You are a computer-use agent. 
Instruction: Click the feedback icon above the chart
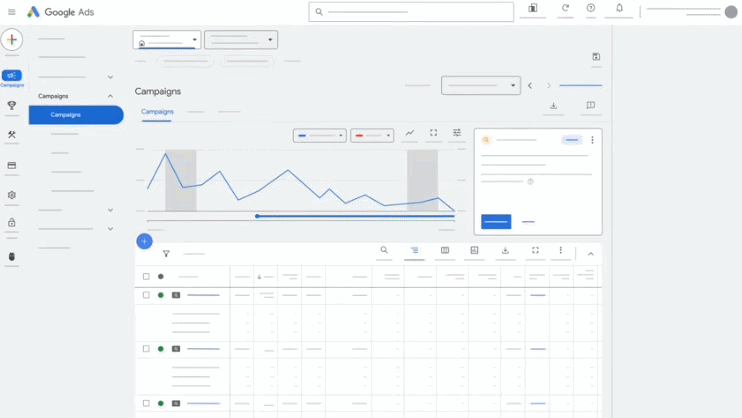(591, 105)
